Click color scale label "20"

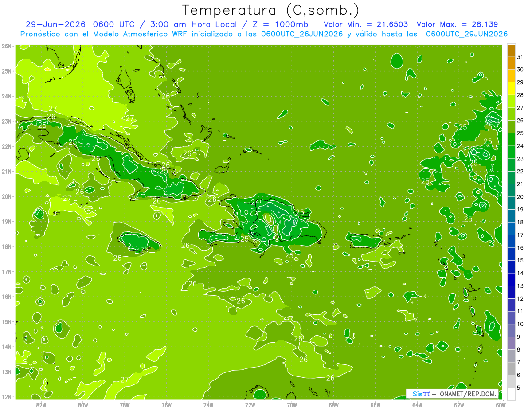520,197
